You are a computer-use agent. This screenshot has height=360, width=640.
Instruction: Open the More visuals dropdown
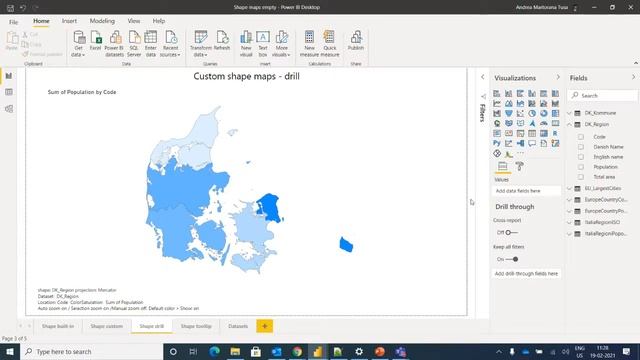(281, 43)
